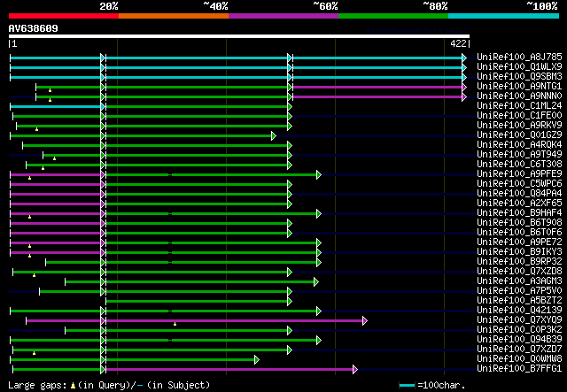Click the cyan first segment of C1ML24 alignment
This screenshot has height=392, width=567.
[56, 106]
